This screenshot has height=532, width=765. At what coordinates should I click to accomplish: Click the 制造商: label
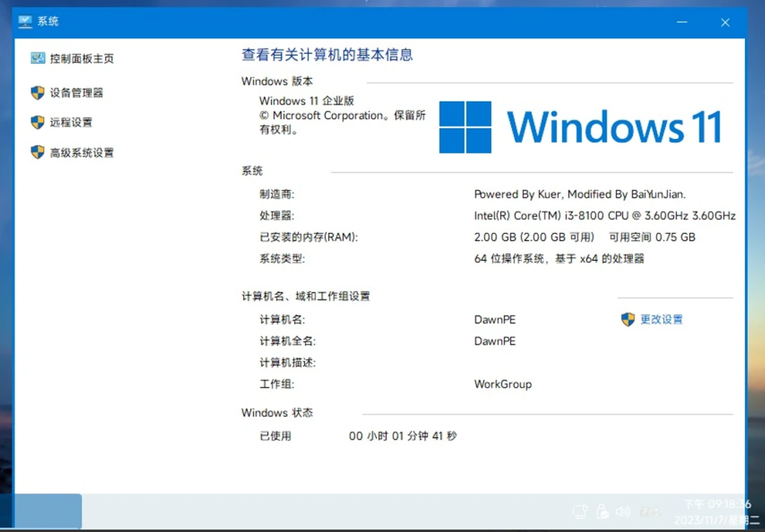click(x=276, y=194)
